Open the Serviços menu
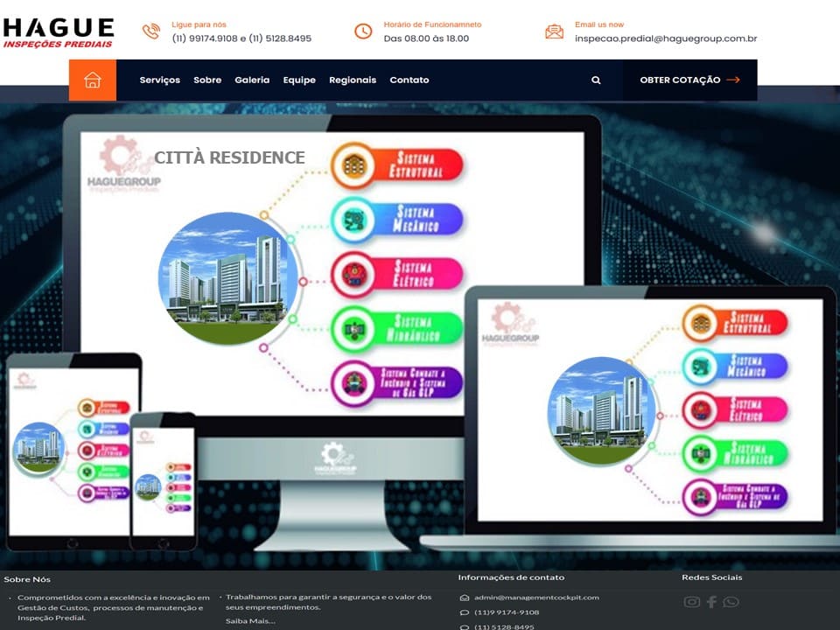Viewport: 840px width, 630px height. pos(159,80)
